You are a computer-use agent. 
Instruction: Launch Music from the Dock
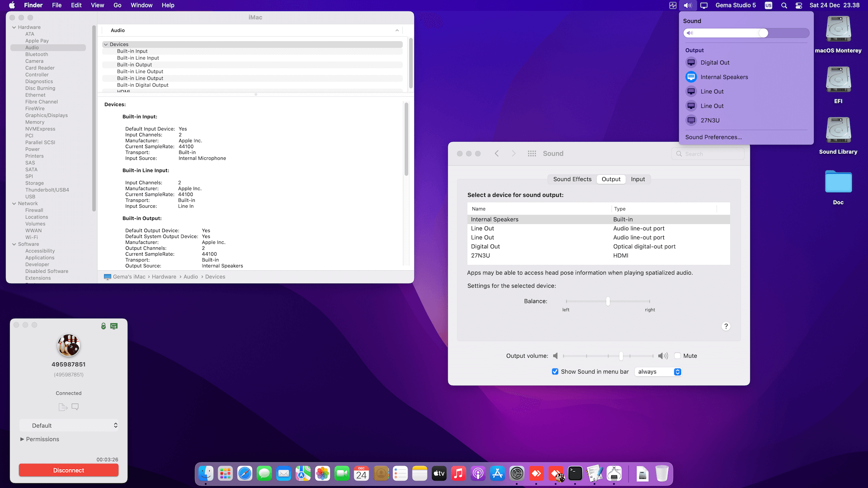(x=458, y=474)
